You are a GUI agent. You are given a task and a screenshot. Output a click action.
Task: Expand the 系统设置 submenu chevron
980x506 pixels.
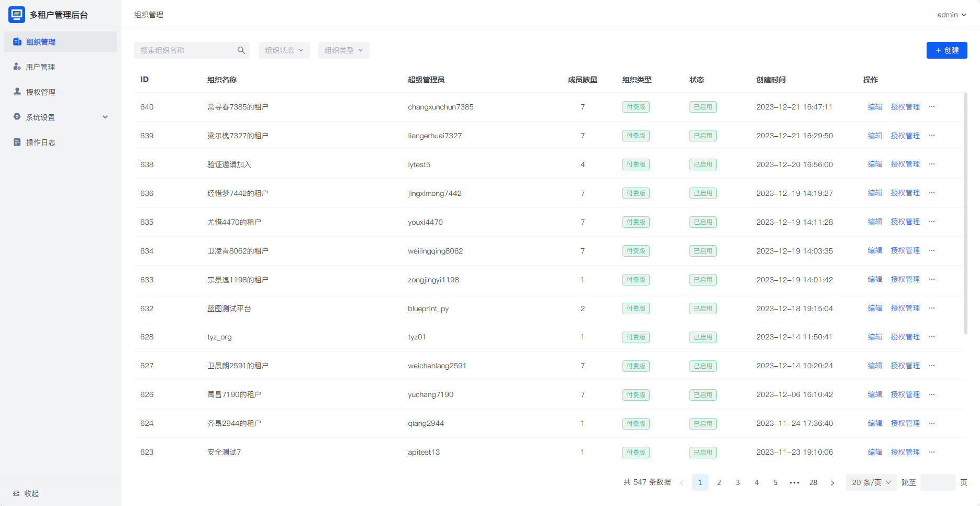pyautogui.click(x=105, y=117)
